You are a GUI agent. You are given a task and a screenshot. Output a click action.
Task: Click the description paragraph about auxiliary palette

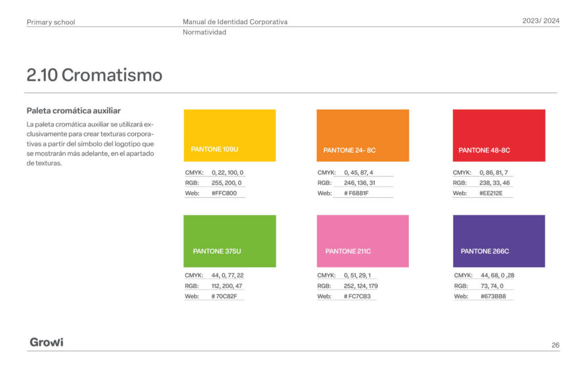click(x=90, y=144)
